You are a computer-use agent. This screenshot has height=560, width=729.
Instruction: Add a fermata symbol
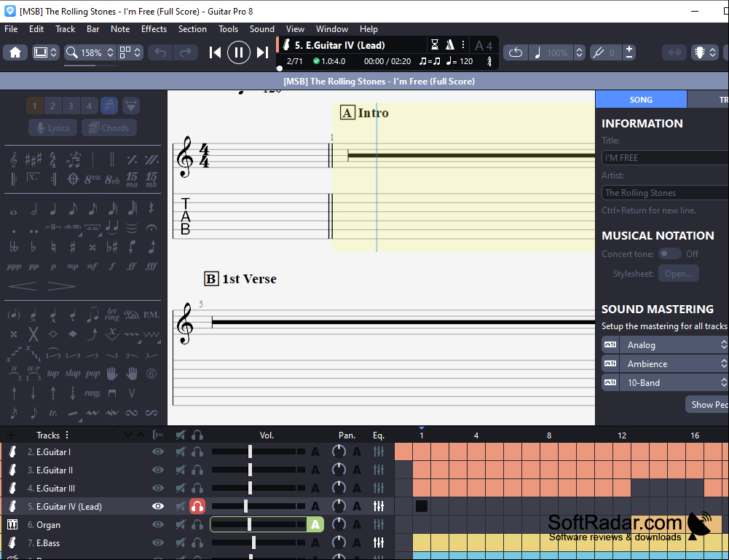coord(151,228)
